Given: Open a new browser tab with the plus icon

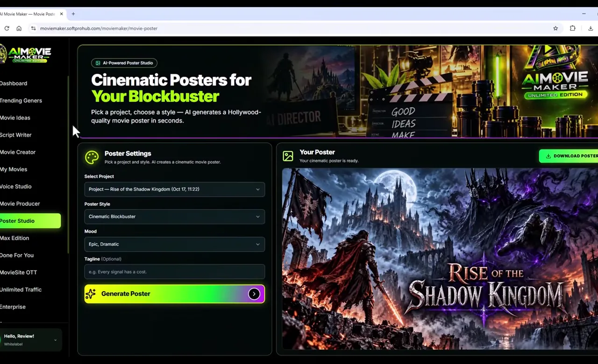Looking at the screenshot, I should [x=73, y=14].
